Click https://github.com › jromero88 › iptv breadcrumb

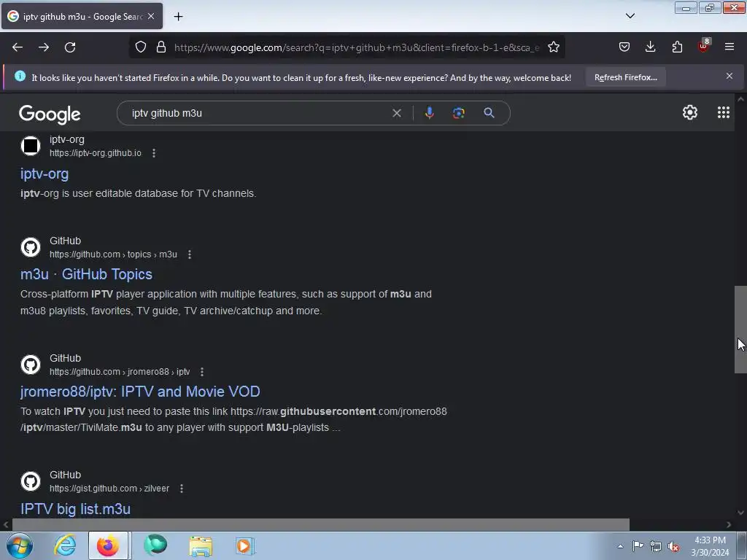point(120,371)
